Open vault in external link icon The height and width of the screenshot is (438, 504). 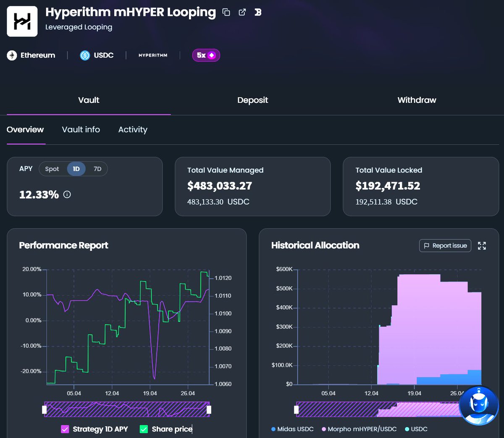(242, 12)
